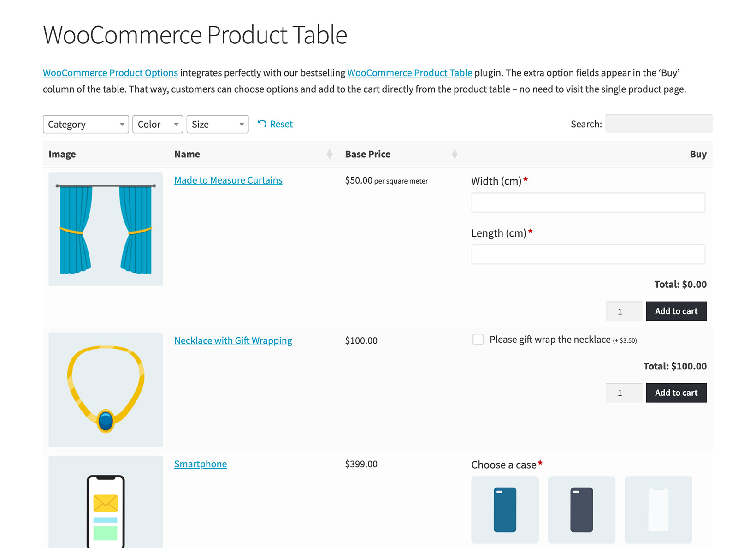Open the Category filter dropdown

[x=85, y=124]
